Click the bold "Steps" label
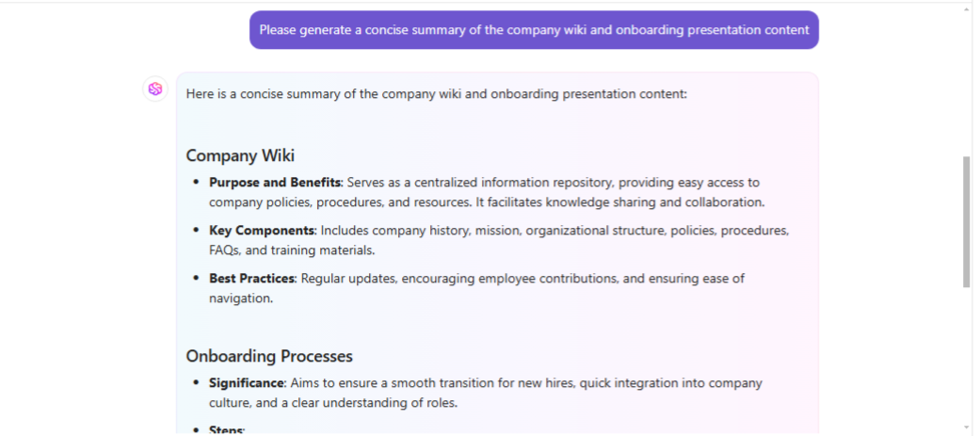 tap(226, 430)
